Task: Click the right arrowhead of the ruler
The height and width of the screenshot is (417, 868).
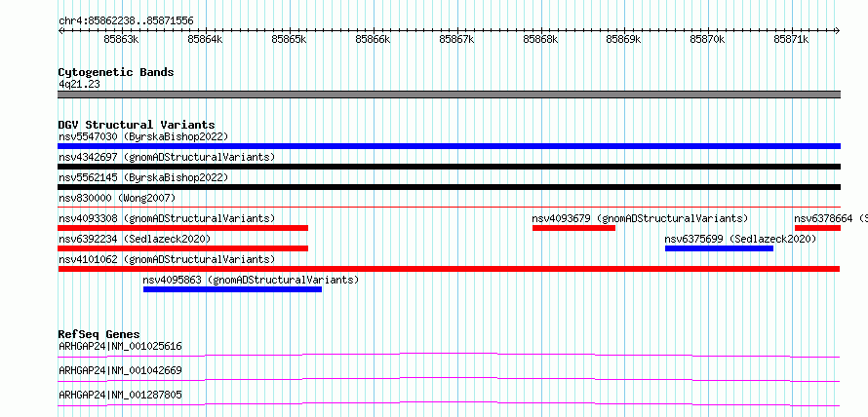Action: pos(838,30)
